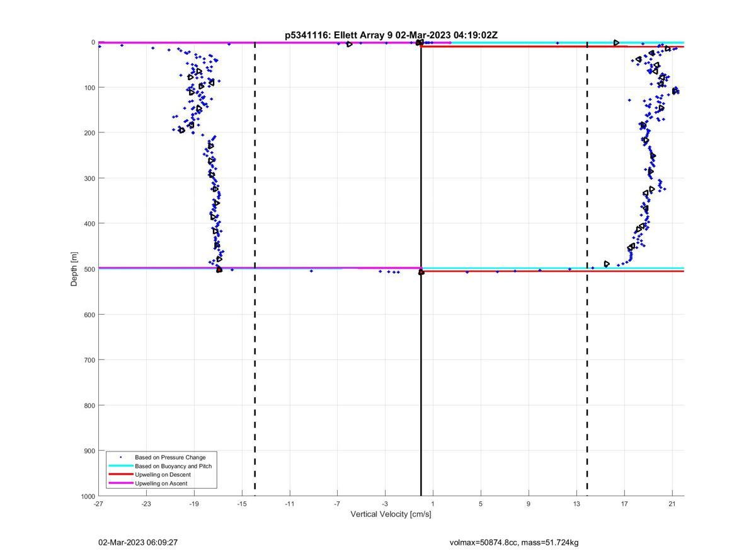The image size is (756, 558).
Task: Click the red line swatch in the legend
Action: 120,474
